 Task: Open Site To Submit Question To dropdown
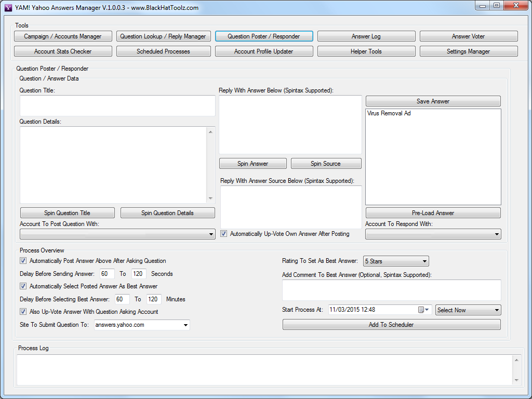pos(142,325)
